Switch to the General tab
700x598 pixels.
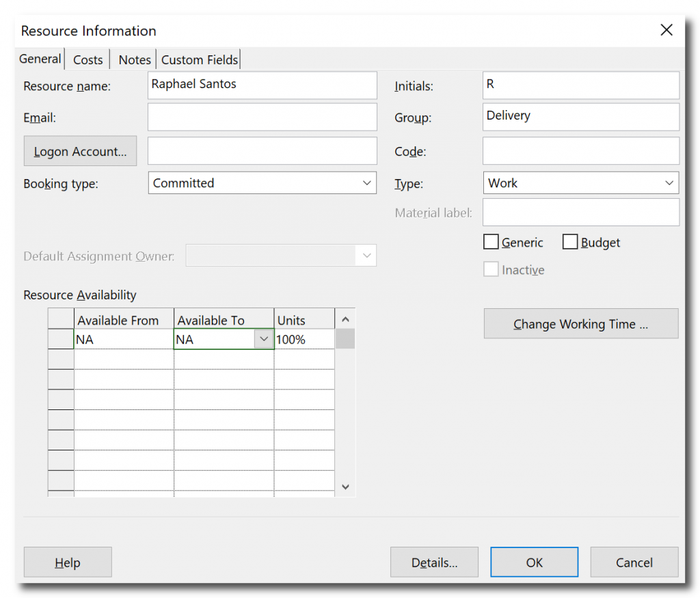40,59
